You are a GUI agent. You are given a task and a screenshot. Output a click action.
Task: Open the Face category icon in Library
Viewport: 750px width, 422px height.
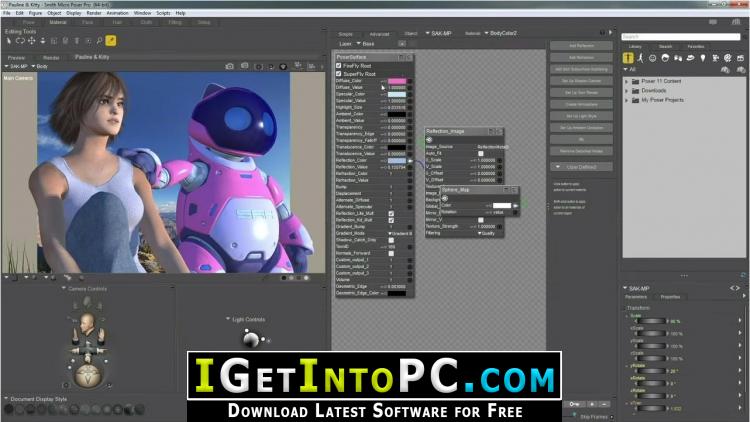pyautogui.click(x=652, y=58)
